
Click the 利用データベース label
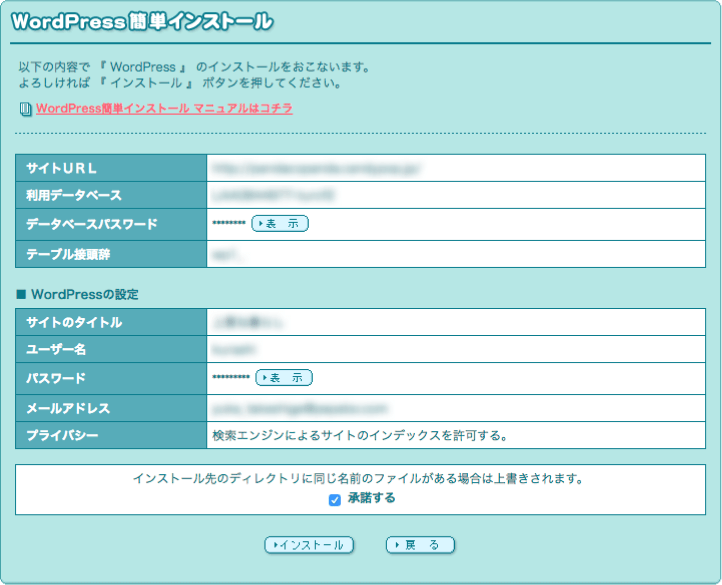tap(74, 195)
